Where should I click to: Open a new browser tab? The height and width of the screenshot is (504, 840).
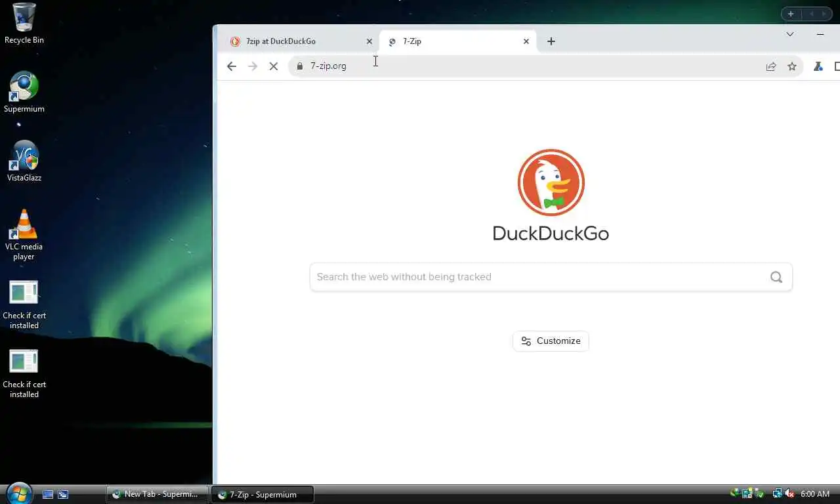coord(551,41)
